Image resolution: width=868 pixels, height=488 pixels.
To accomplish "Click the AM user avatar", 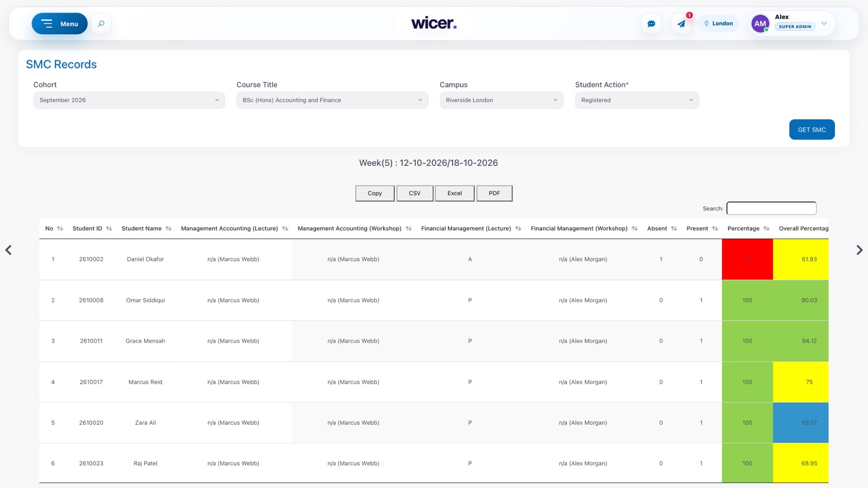I will click(760, 24).
